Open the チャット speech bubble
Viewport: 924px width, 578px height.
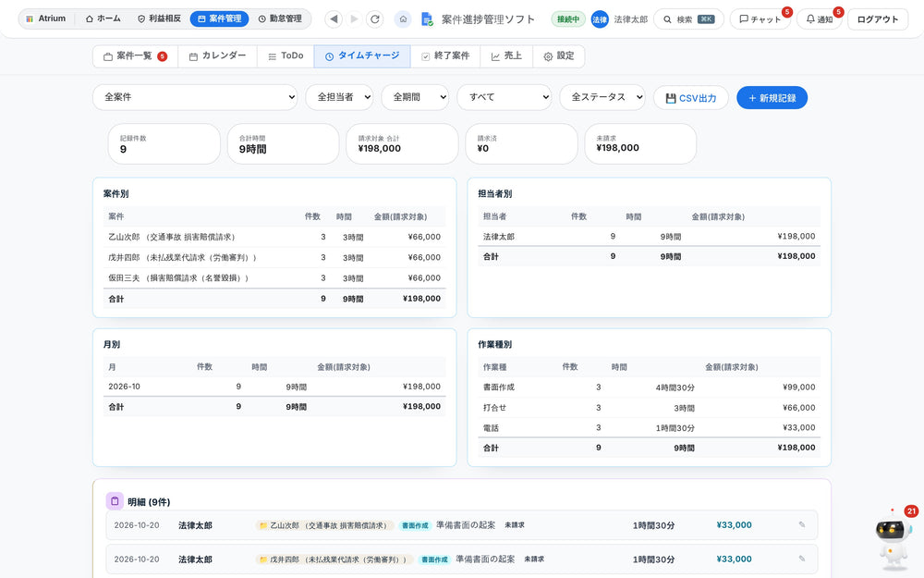click(760, 18)
